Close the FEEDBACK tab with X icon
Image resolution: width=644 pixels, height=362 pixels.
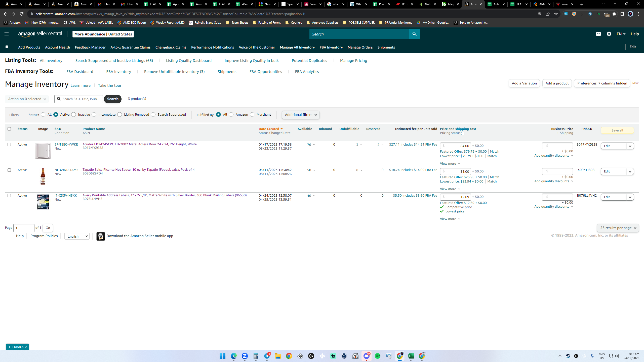(26, 347)
